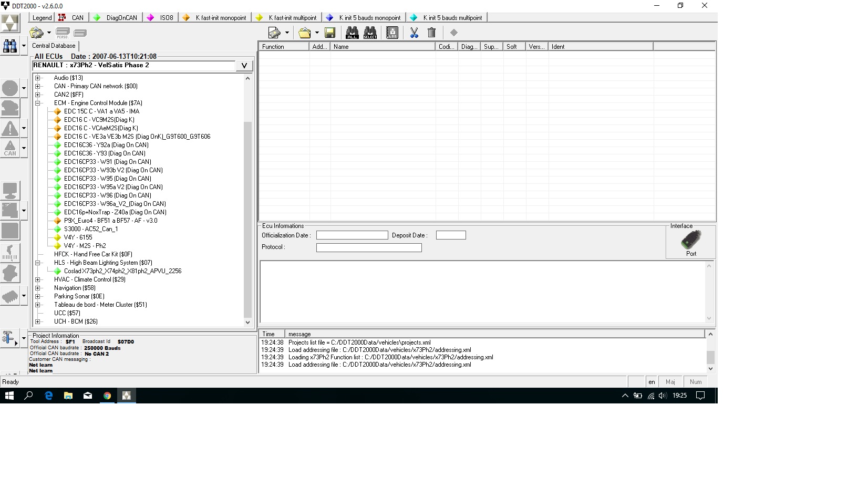The height and width of the screenshot is (488, 868).
Task: Select the K fast-init monopoint tab
Action: click(215, 17)
